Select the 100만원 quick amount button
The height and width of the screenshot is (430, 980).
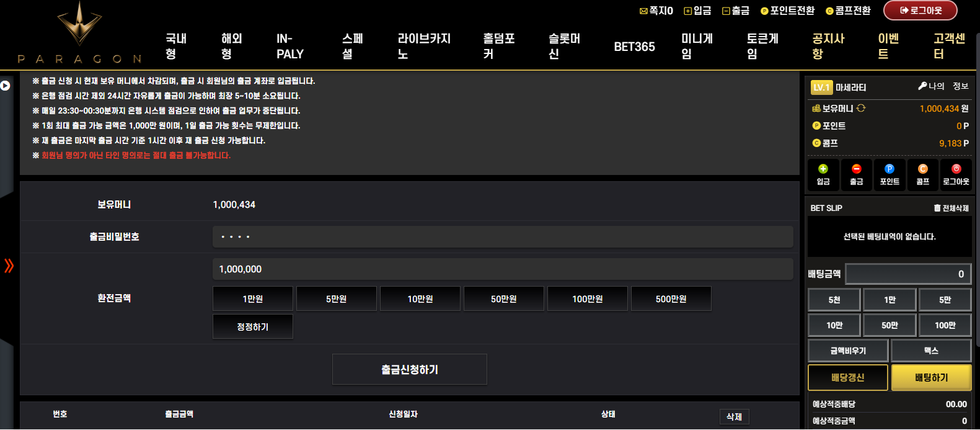click(x=587, y=299)
